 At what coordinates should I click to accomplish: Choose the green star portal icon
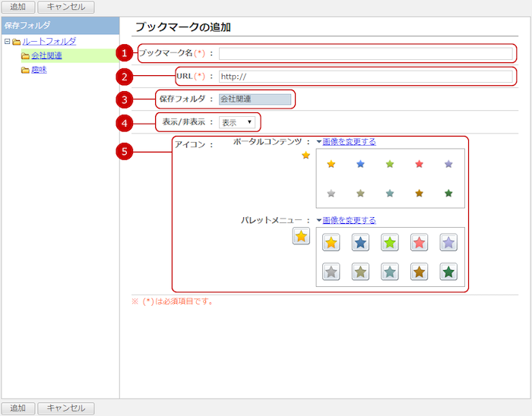(x=390, y=164)
